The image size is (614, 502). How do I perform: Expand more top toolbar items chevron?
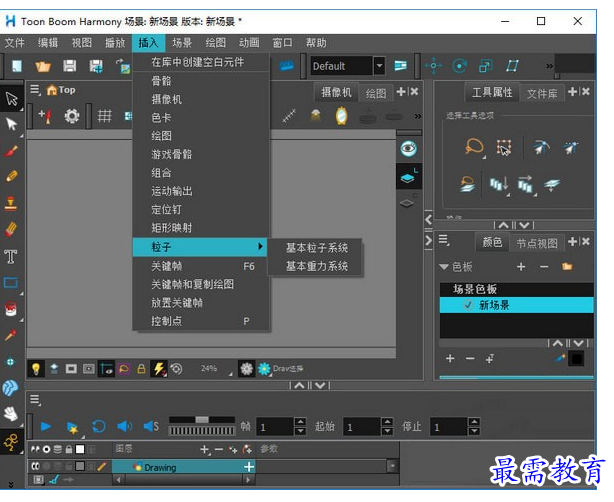(x=549, y=66)
